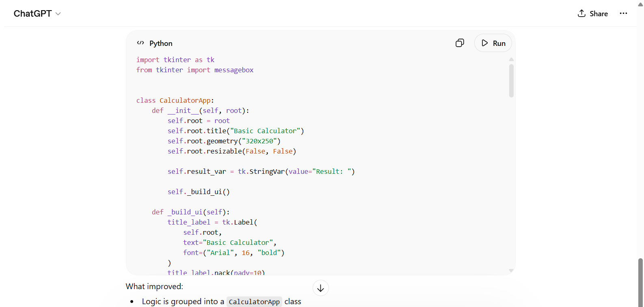Screen dimensions: 644x307
Task: Click the code block scrollbar up arrow
Action: 511,60
